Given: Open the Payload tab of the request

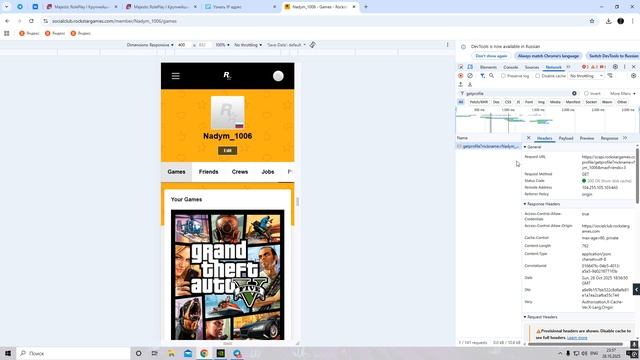Looking at the screenshot, I should (x=566, y=138).
